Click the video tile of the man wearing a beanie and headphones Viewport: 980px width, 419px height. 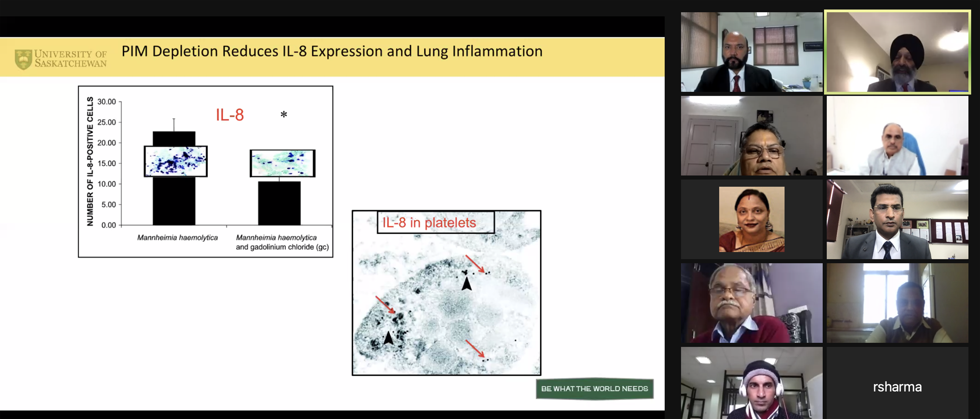coord(752,383)
